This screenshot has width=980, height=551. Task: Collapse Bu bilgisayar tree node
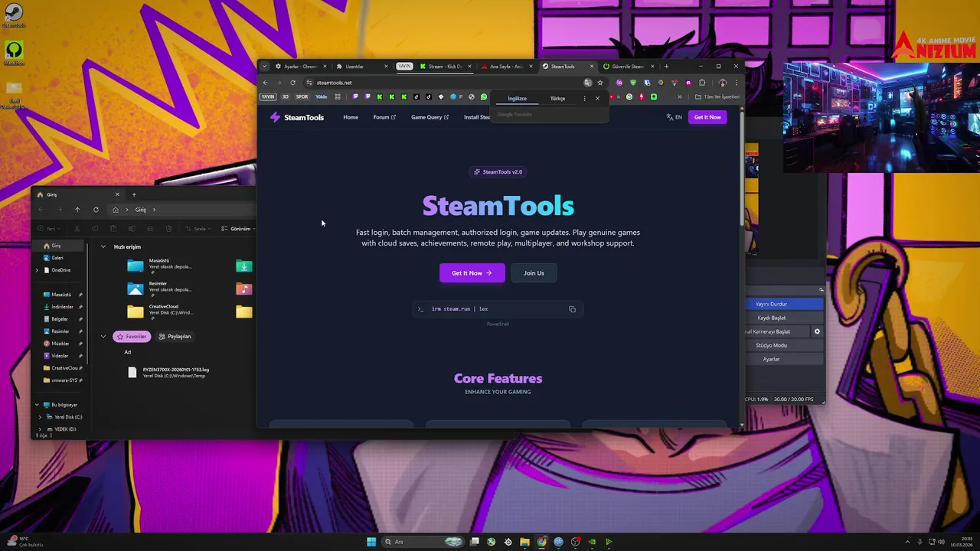coord(37,405)
